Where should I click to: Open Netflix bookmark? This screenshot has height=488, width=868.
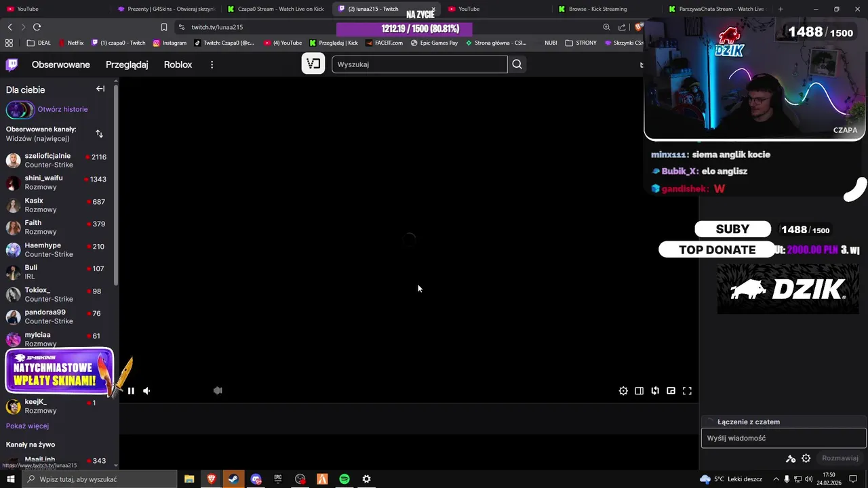[x=71, y=43]
